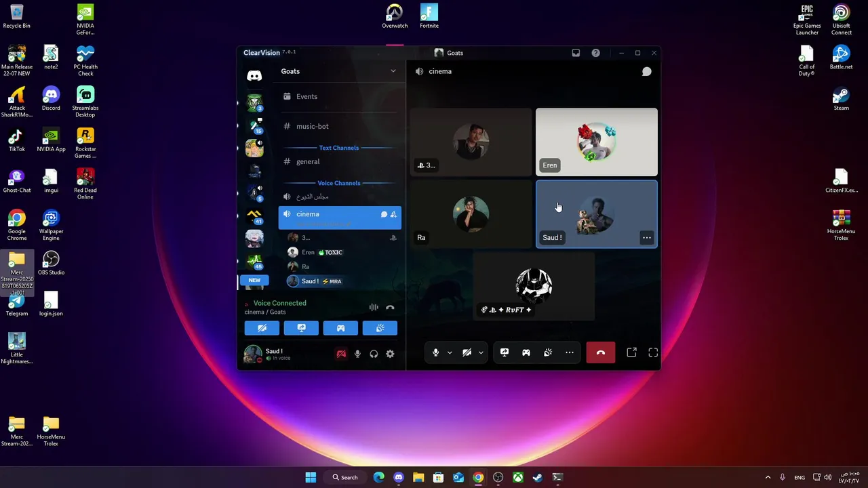
Task: Open three-dot menu on Saud tile
Action: click(647, 238)
